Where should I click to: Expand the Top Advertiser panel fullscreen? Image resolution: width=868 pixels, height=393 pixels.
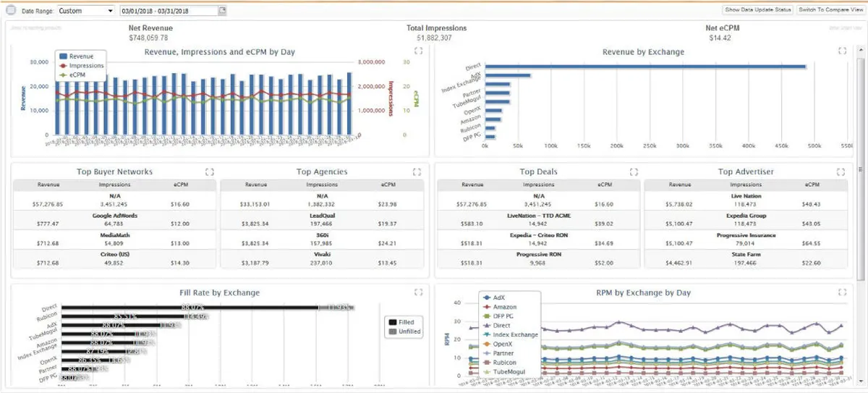841,172
